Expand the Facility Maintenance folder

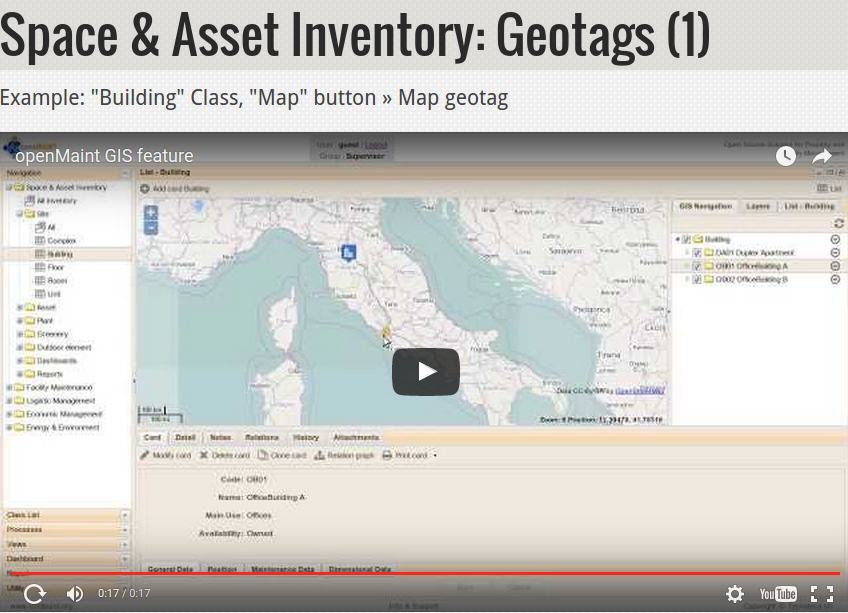click(9, 387)
